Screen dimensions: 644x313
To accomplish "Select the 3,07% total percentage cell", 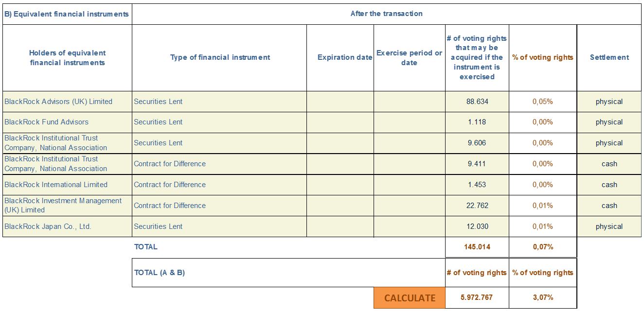I will pyautogui.click(x=543, y=297).
